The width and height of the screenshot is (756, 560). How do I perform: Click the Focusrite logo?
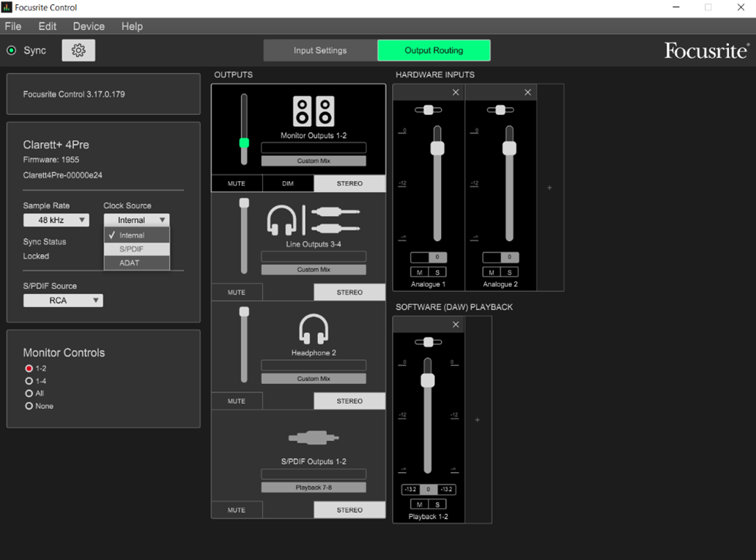pyautogui.click(x=707, y=50)
